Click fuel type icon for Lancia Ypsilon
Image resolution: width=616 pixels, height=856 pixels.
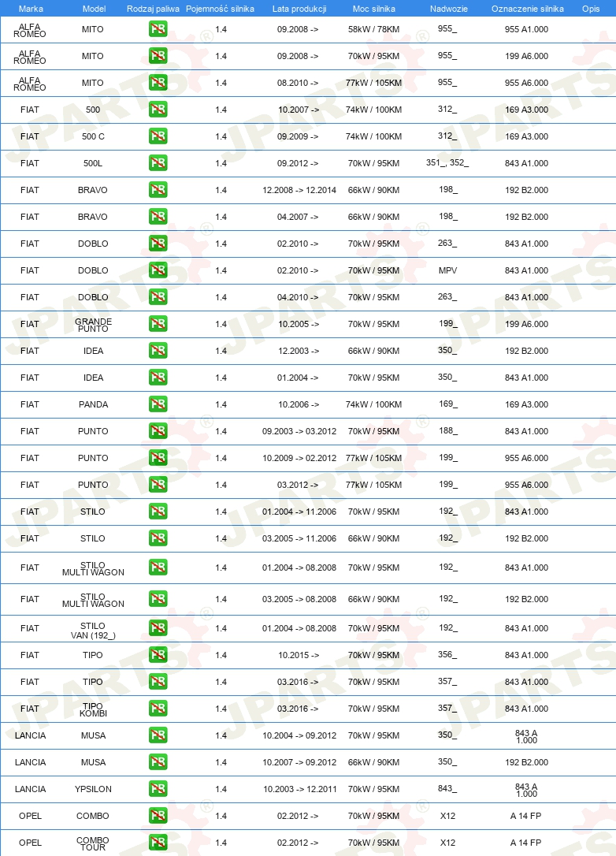[158, 788]
